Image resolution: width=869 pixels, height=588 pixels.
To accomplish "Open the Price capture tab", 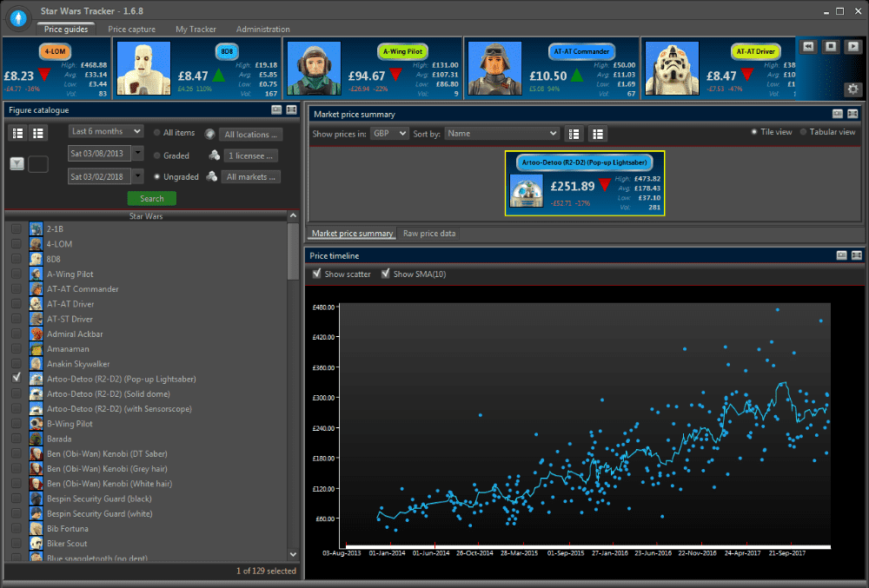I will coord(131,29).
